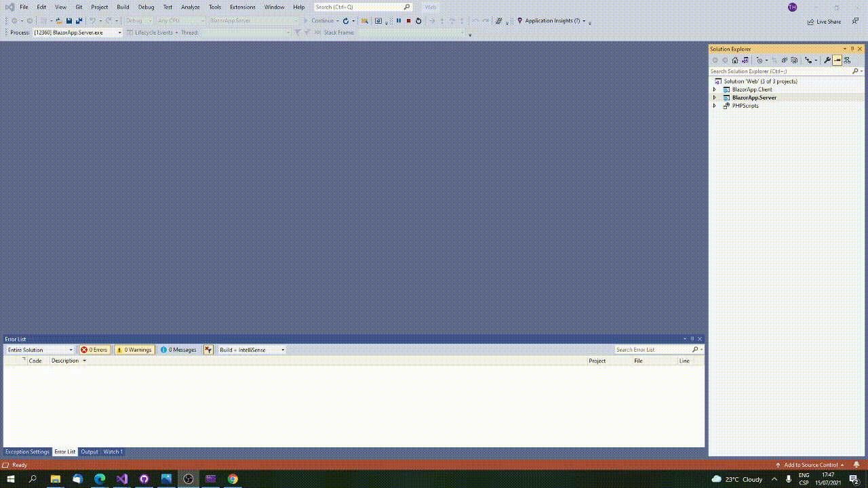The width and height of the screenshot is (868, 488).
Task: Click the View Class Diagram icon
Action: [847, 60]
